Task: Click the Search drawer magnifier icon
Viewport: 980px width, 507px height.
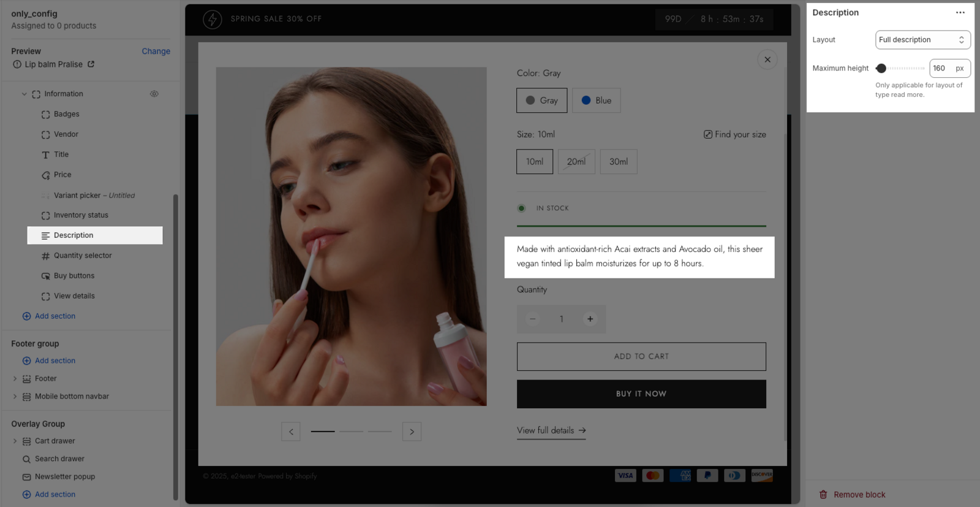Action: tap(26, 459)
